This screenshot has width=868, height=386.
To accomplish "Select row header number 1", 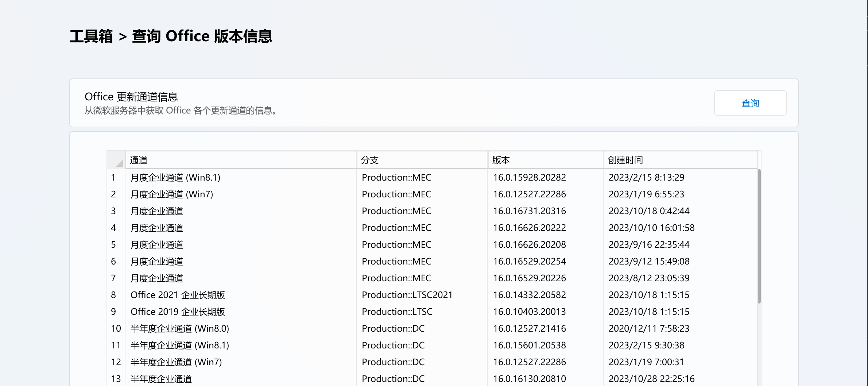I will click(x=116, y=177).
